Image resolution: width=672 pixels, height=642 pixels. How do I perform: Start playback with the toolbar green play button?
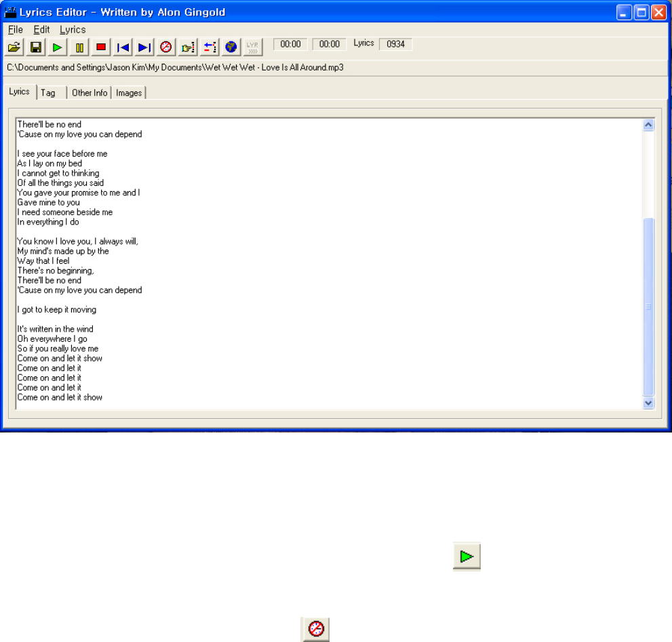(58, 47)
